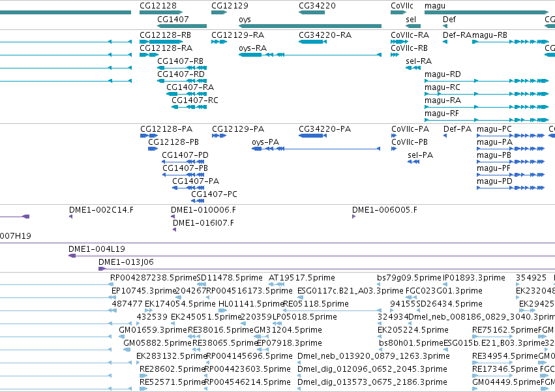Select the Def-RA transcript label
Screen dimensions: 555x392
[457, 35]
